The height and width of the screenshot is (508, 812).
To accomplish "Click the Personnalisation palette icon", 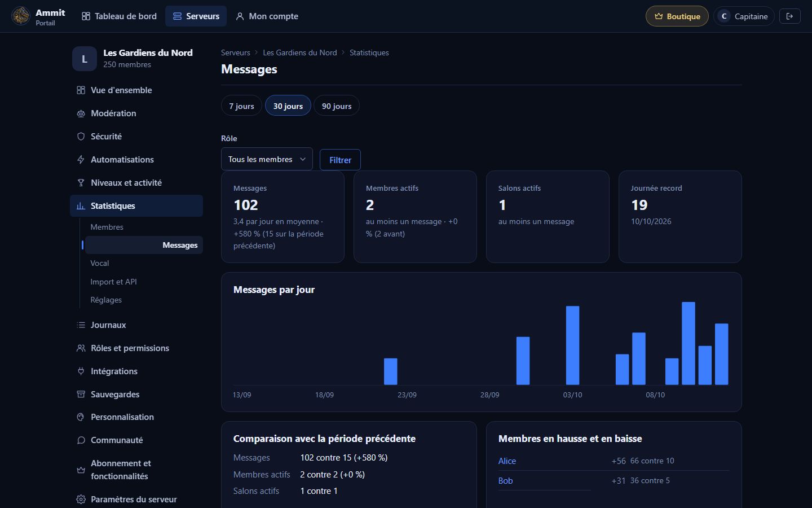I will [81, 417].
